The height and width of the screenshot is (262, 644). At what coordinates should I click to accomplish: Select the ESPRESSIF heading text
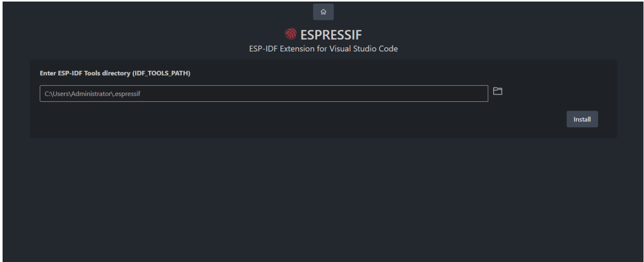click(x=329, y=35)
